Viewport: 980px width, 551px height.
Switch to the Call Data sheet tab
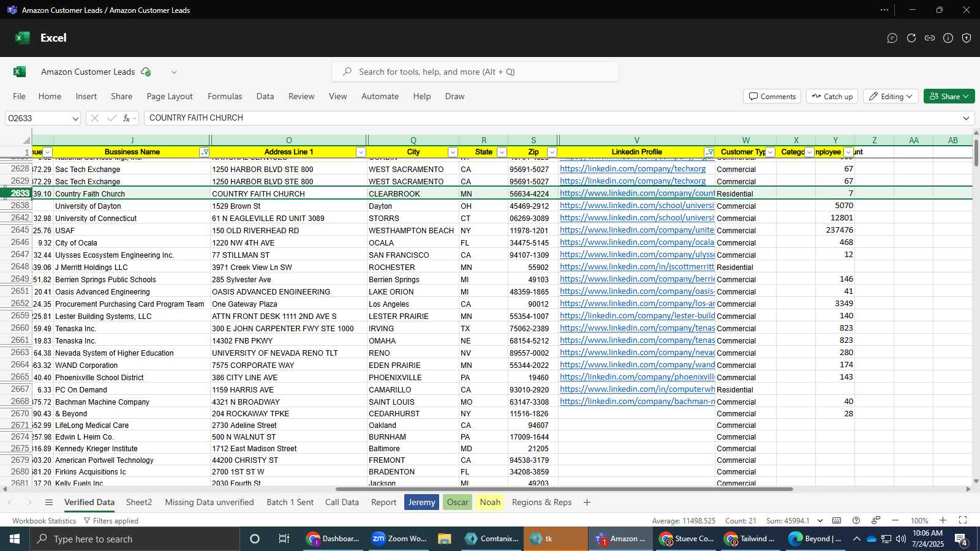point(342,503)
